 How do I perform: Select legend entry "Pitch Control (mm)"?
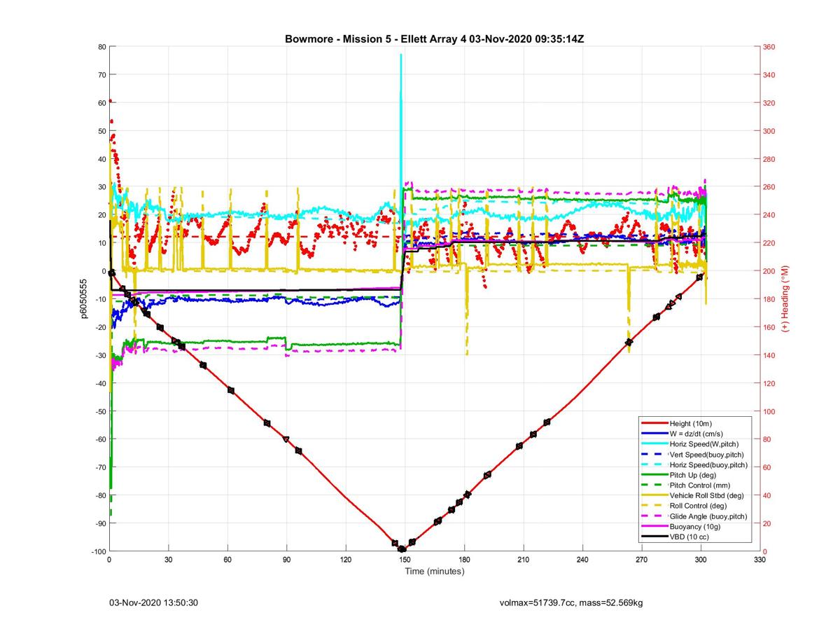[701, 485]
